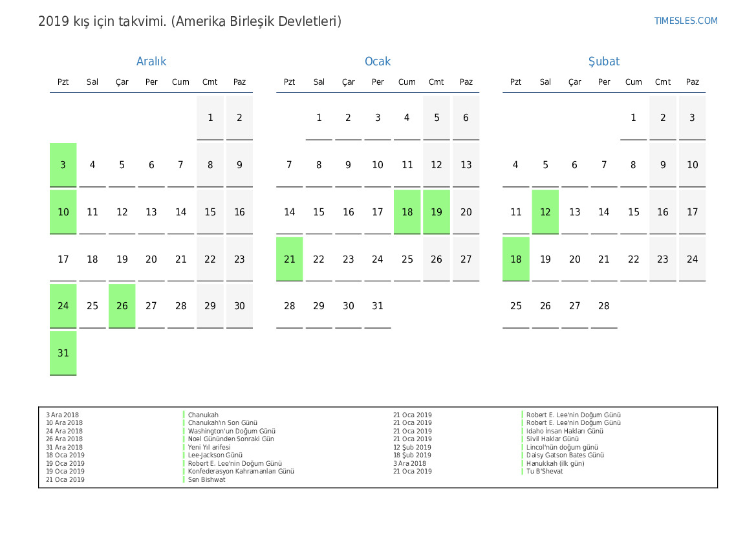Viewport: 756px width, 535px height.
Task: Select highlighted December 26 cell
Action: [x=122, y=306]
